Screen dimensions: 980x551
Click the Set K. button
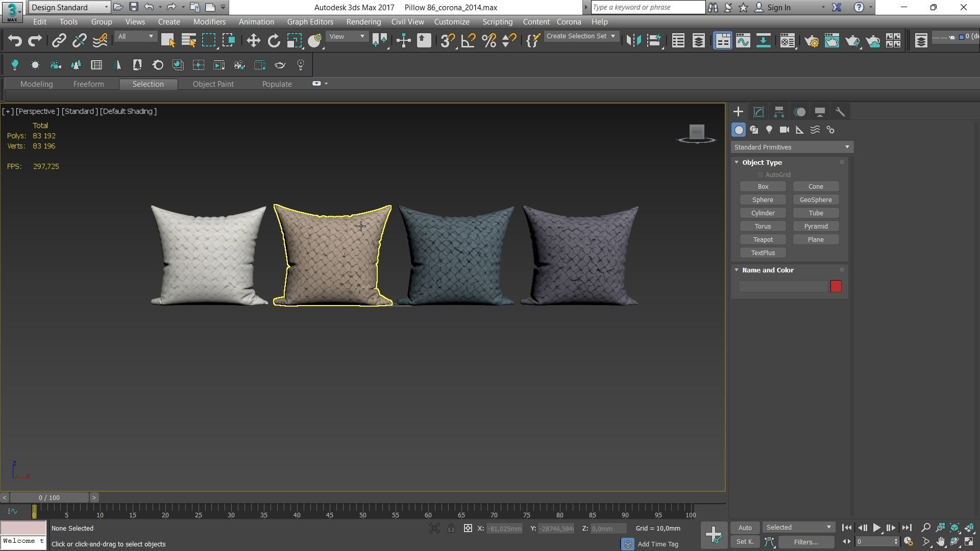[745, 542]
